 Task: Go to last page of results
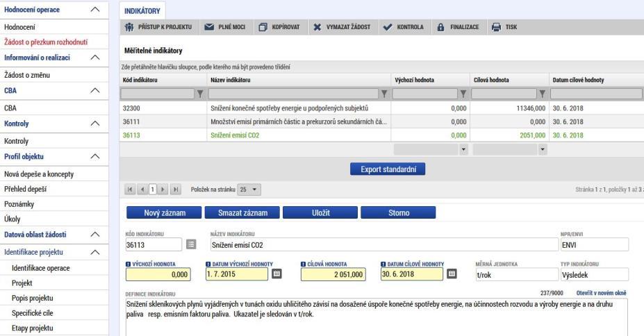click(176, 189)
